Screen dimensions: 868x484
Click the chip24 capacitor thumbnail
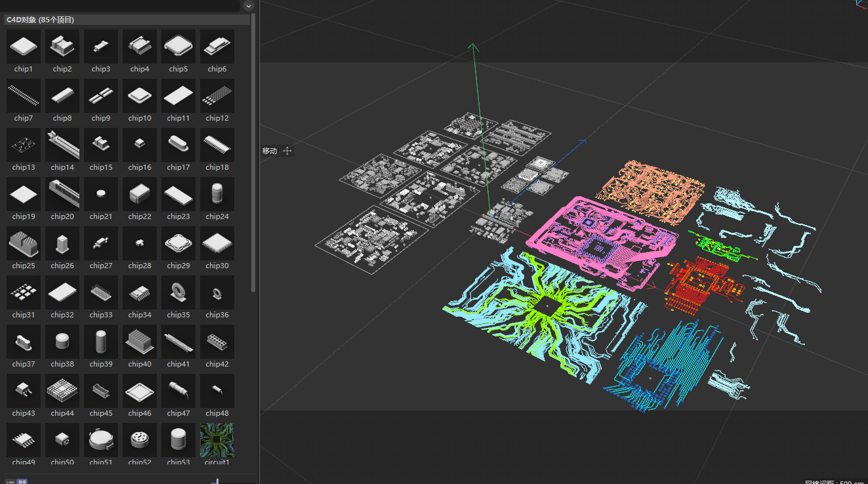click(217, 194)
